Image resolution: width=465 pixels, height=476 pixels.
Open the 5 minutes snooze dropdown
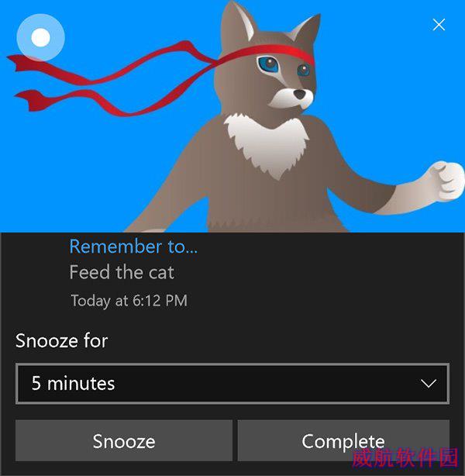pos(232,384)
